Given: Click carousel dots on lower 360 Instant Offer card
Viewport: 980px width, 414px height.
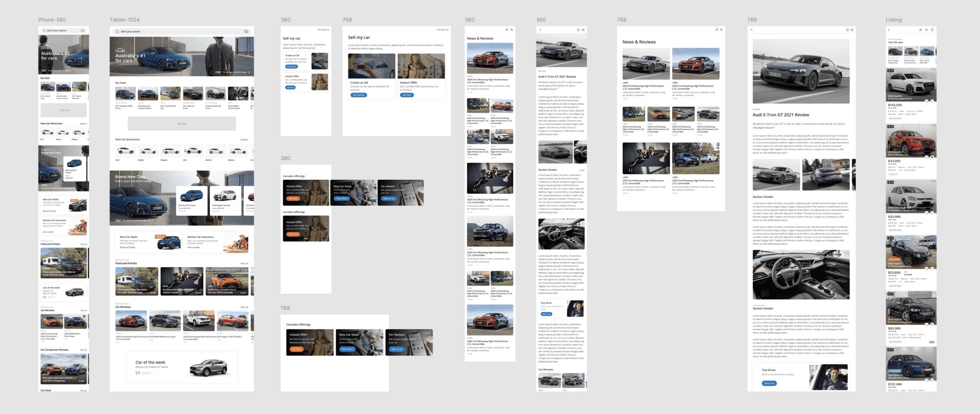Looking at the screenshot, I should [x=306, y=239].
